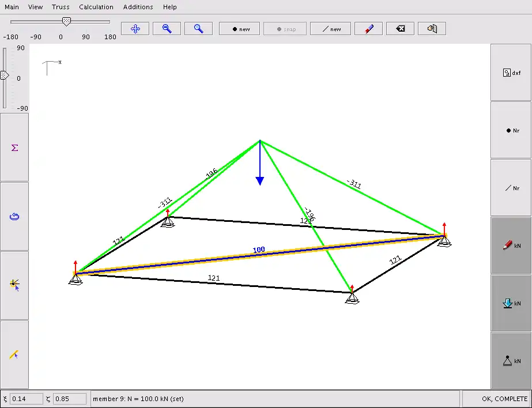Click the 'OK, COMPLETE' status text
This screenshot has width=532, height=408.
(x=504, y=399)
